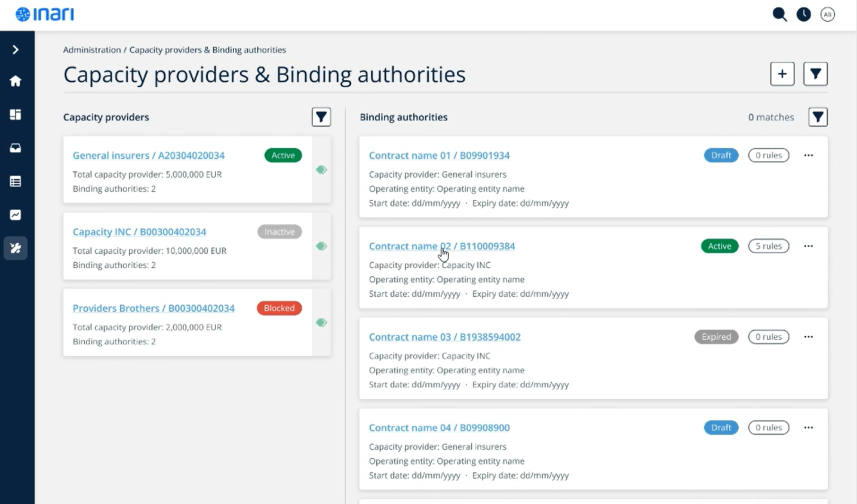
Task: Open the Binding authorities filter icon
Action: coord(818,117)
